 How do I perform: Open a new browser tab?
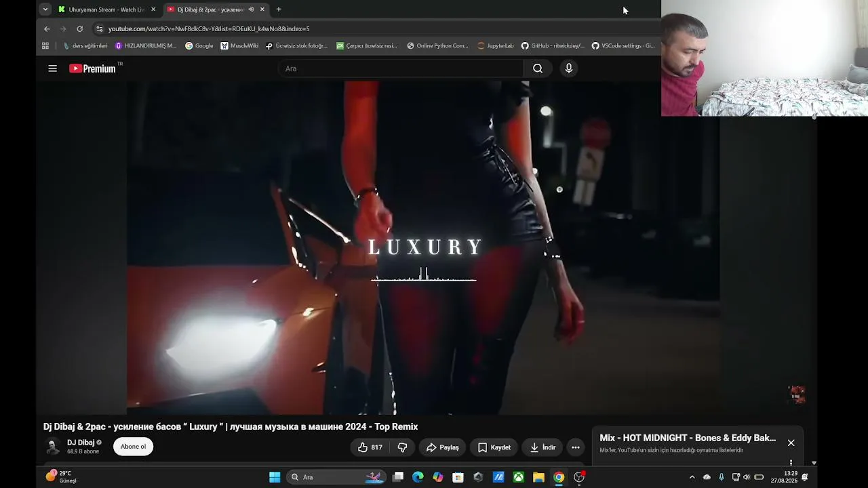[279, 9]
